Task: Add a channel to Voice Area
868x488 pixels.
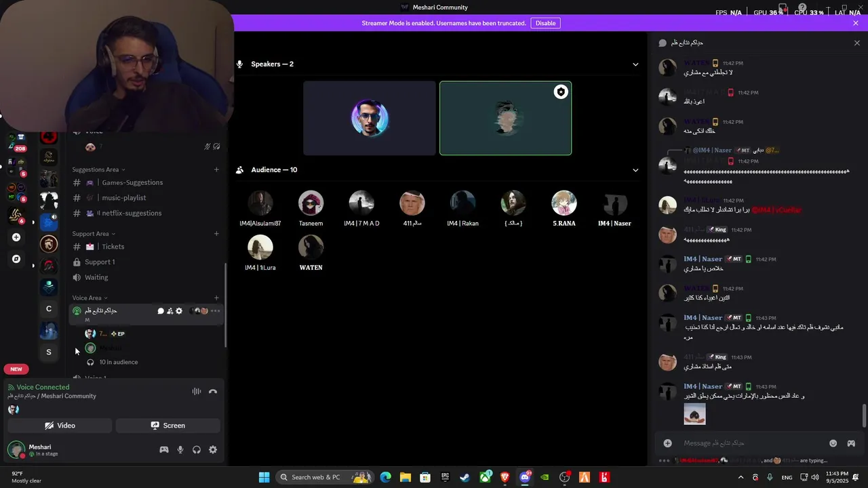Action: (216, 298)
